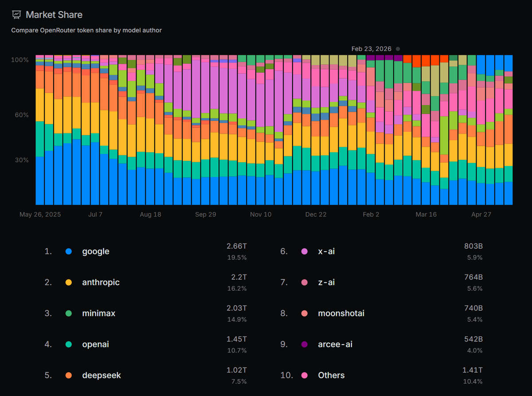Click the first chart bar above May 26, 2025
This screenshot has width=532, height=396.
click(40, 130)
